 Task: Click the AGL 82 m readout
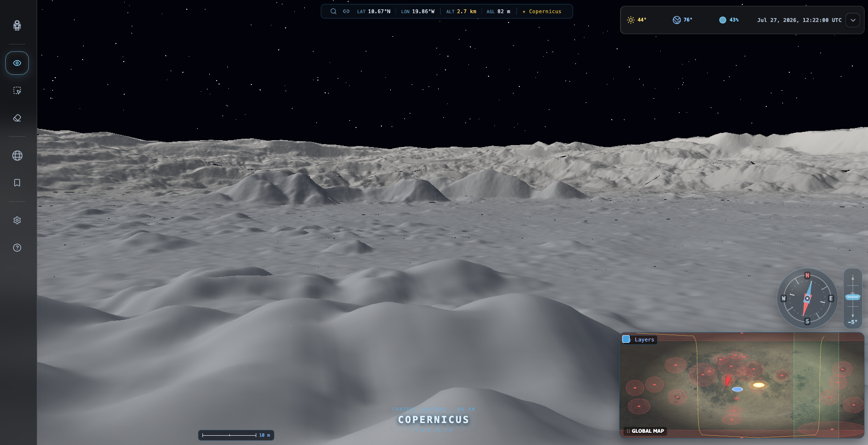[x=498, y=11]
